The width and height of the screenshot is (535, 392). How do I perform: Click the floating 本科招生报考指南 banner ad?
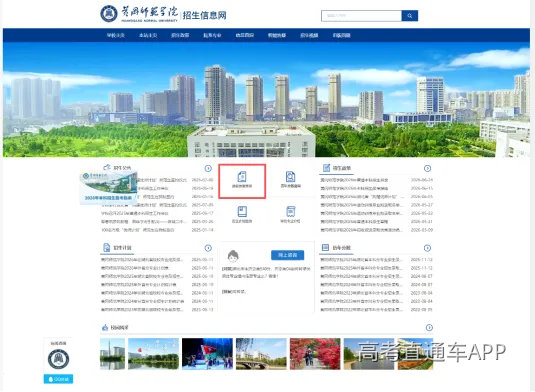109,188
